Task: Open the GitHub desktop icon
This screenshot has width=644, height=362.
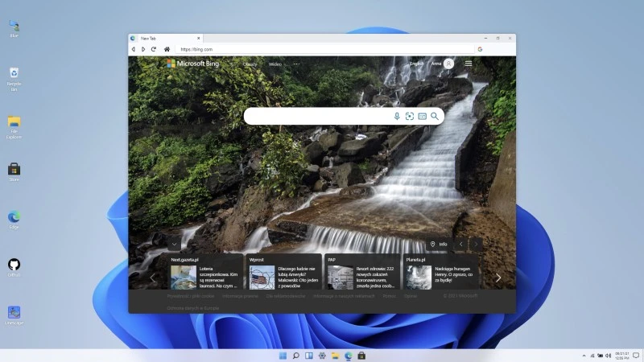Action: [x=14, y=268]
